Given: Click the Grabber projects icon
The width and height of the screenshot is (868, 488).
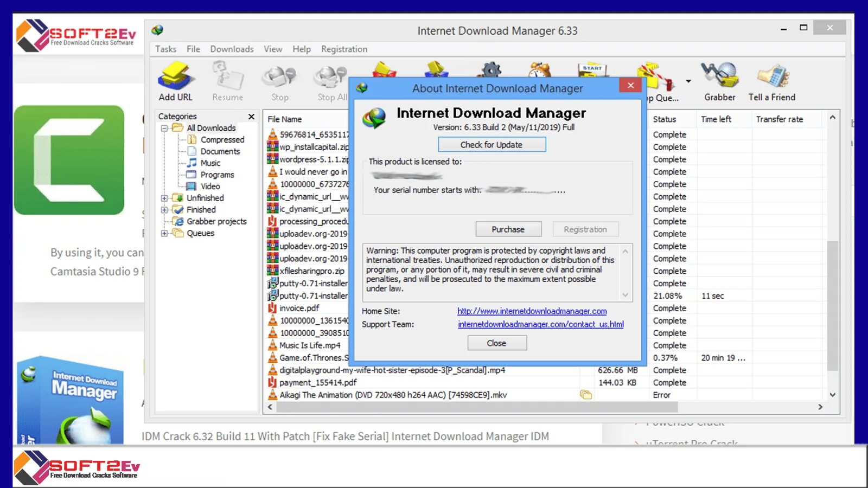Looking at the screenshot, I should coord(178,221).
